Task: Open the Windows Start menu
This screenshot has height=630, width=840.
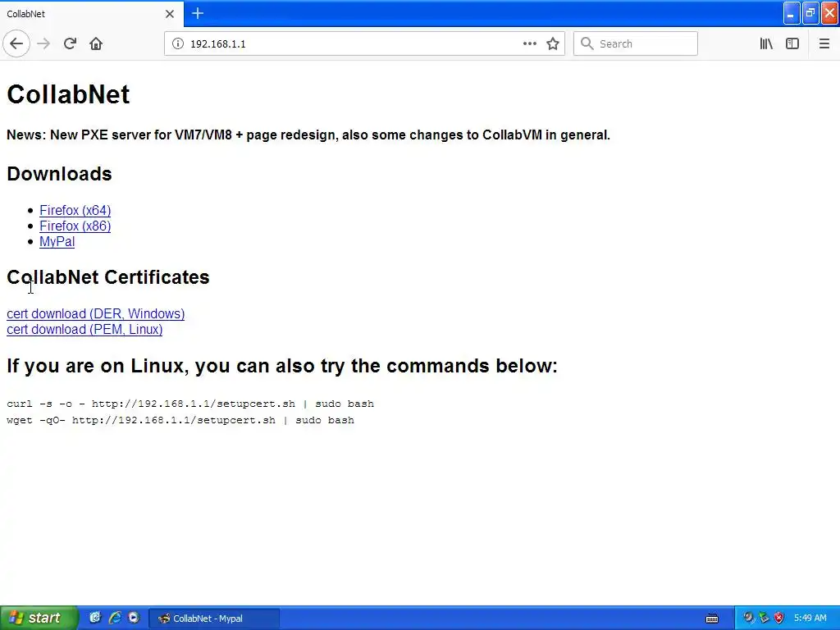Action: [x=39, y=618]
